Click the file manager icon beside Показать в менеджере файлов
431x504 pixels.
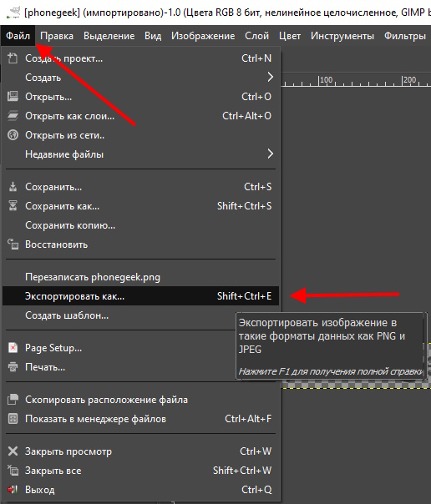coord(13,419)
